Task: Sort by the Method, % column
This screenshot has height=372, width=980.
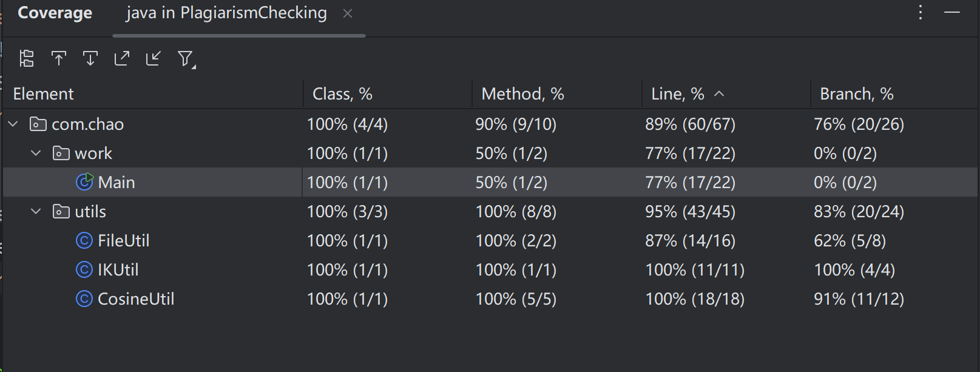Action: point(522,94)
